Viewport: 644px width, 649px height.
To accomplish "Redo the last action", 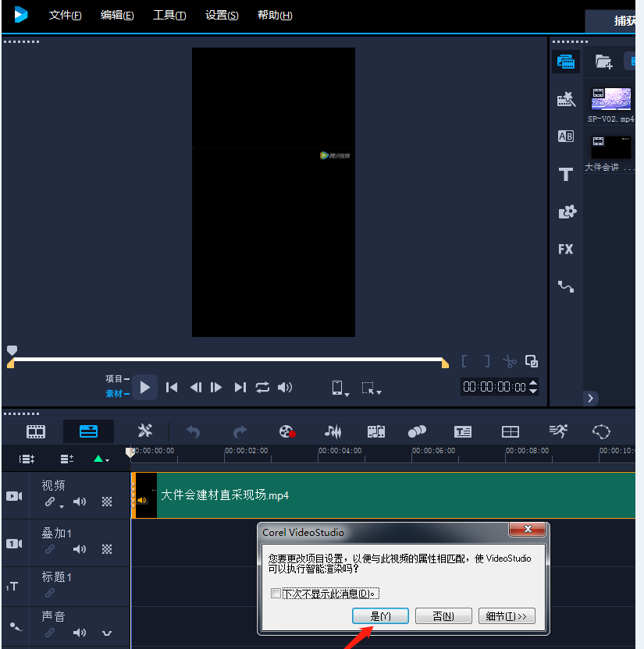I will 240,431.
